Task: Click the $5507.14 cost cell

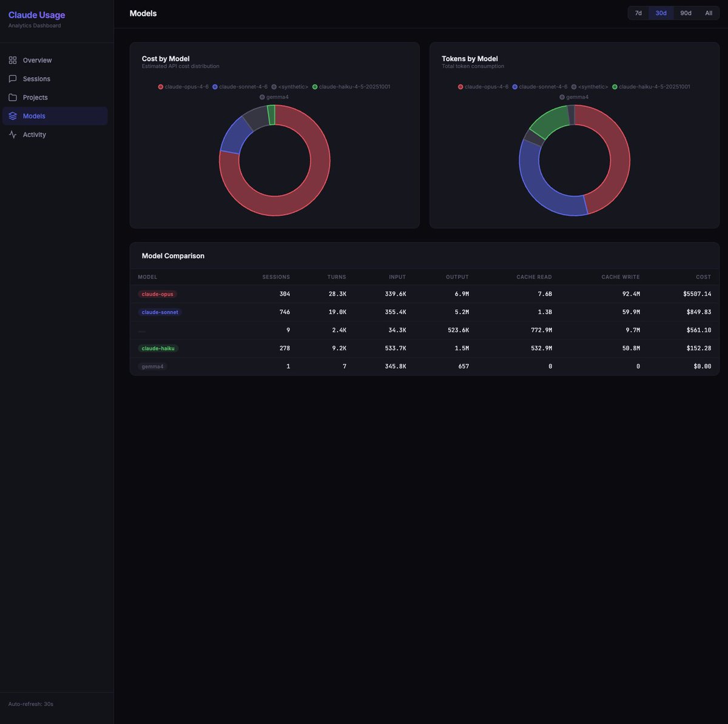Action: point(697,294)
